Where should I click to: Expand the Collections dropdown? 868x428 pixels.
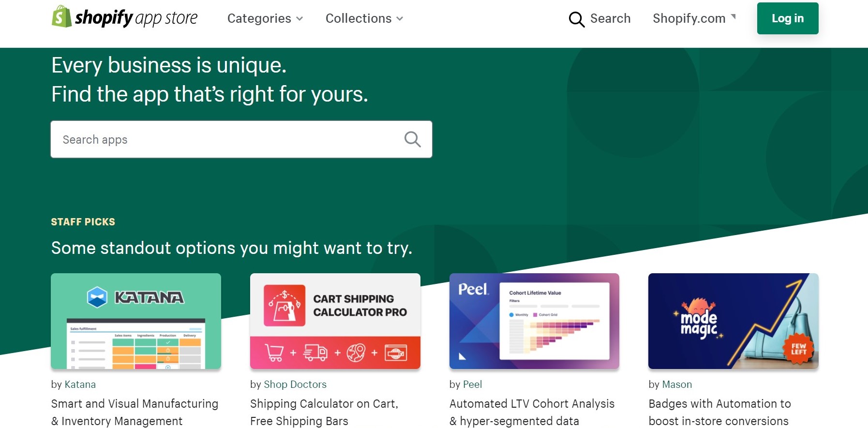[364, 18]
